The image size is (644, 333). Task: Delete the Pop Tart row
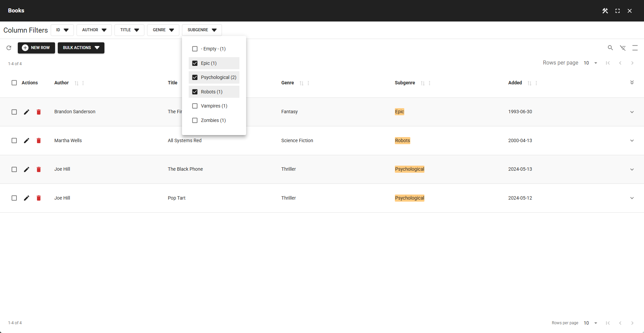pos(39,198)
